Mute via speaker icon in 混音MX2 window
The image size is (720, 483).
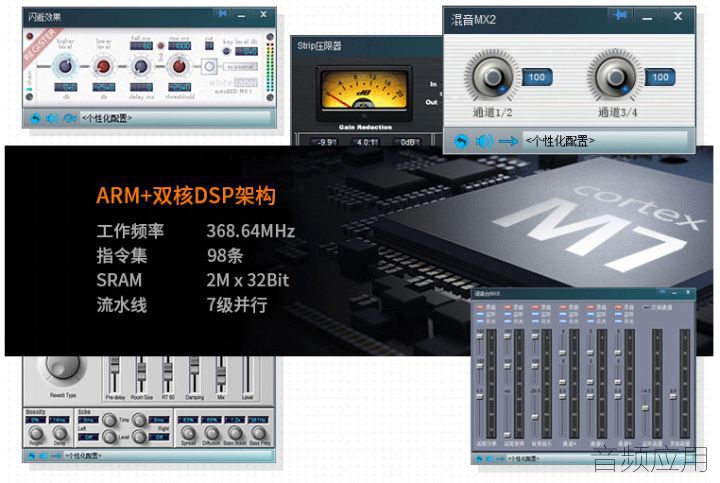(484, 141)
